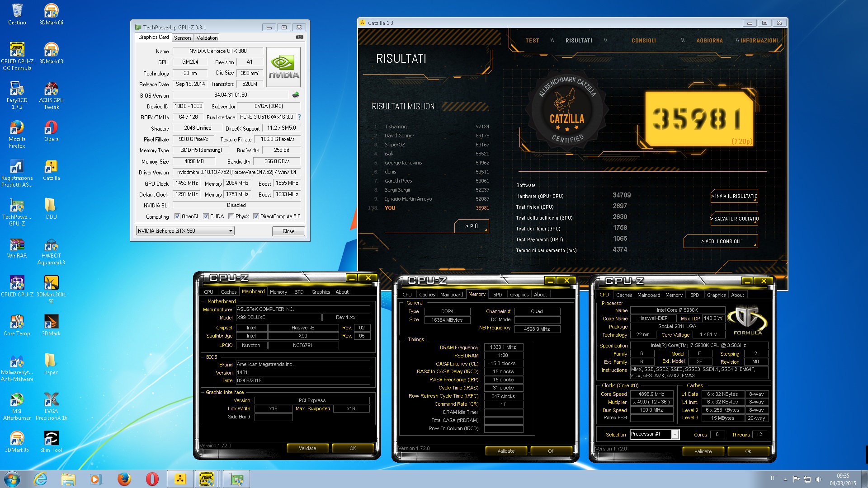The image size is (868, 488).
Task: Click VEDI I CONSIGLI button
Action: [721, 241]
